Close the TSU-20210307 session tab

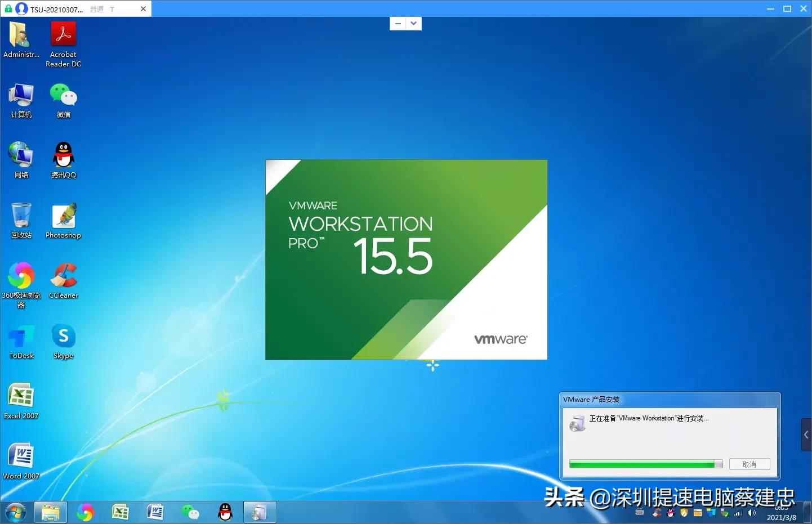coord(143,9)
